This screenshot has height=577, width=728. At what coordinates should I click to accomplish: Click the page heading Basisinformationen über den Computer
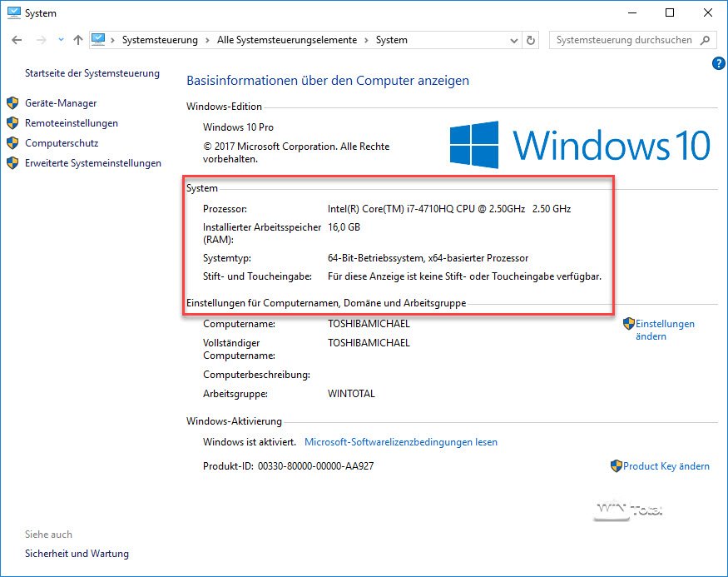coord(328,81)
